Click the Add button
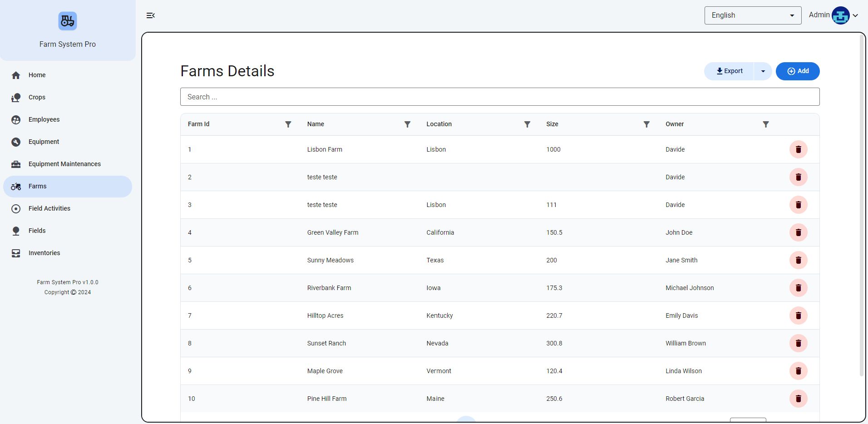868x424 pixels. point(797,71)
